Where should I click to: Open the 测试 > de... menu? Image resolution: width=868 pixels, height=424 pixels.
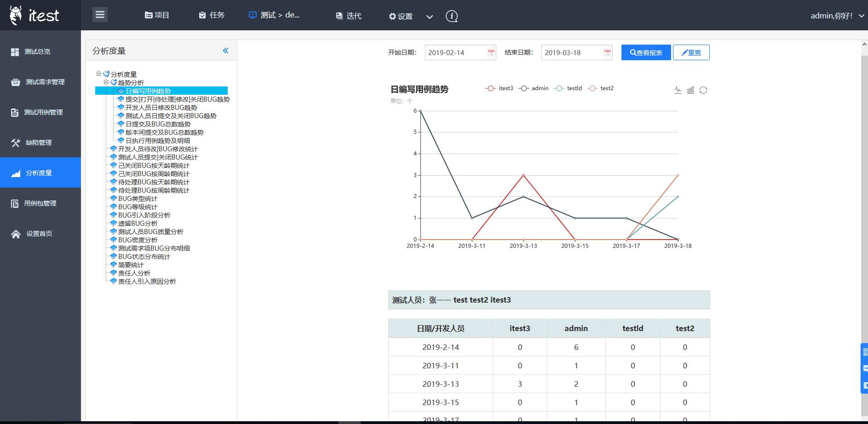coord(274,15)
